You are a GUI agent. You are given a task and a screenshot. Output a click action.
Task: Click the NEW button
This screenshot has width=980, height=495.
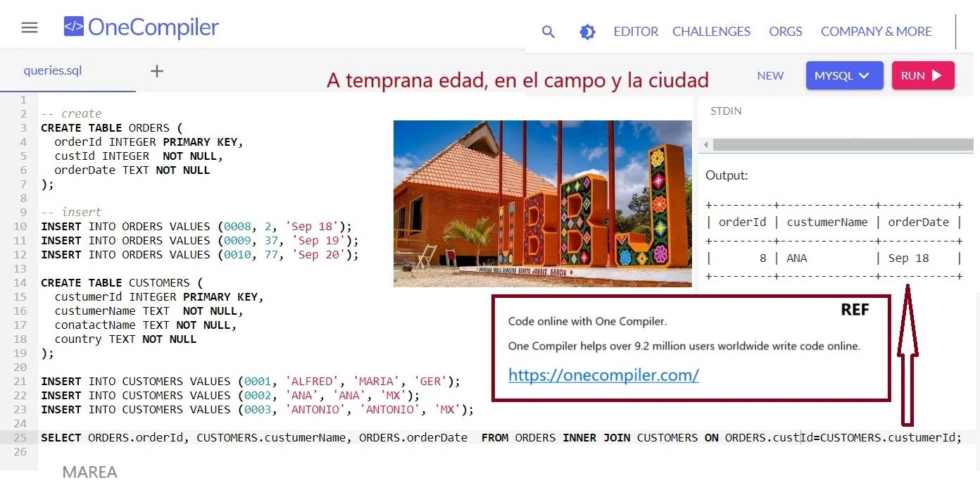[770, 75]
